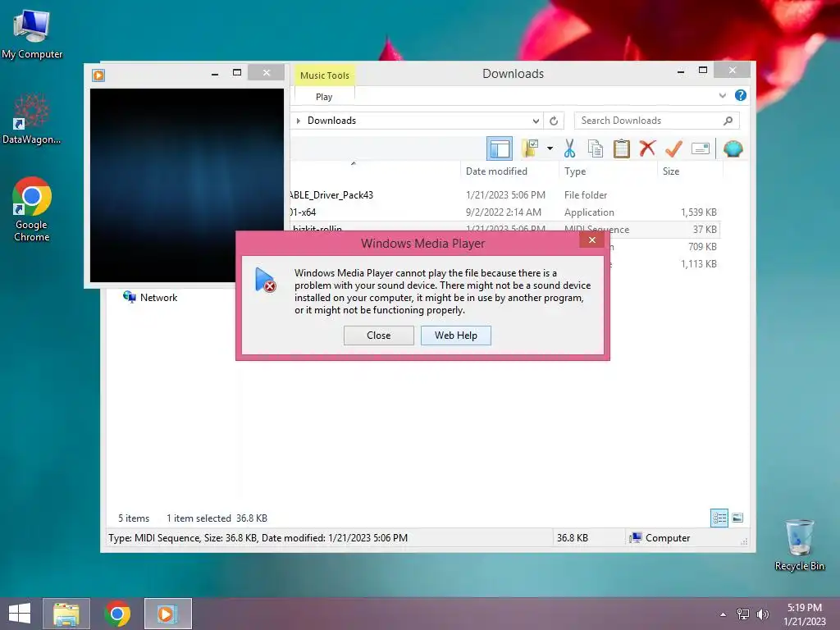Dismiss the Windows Media Player dialog X
840x630 pixels.
tap(592, 240)
